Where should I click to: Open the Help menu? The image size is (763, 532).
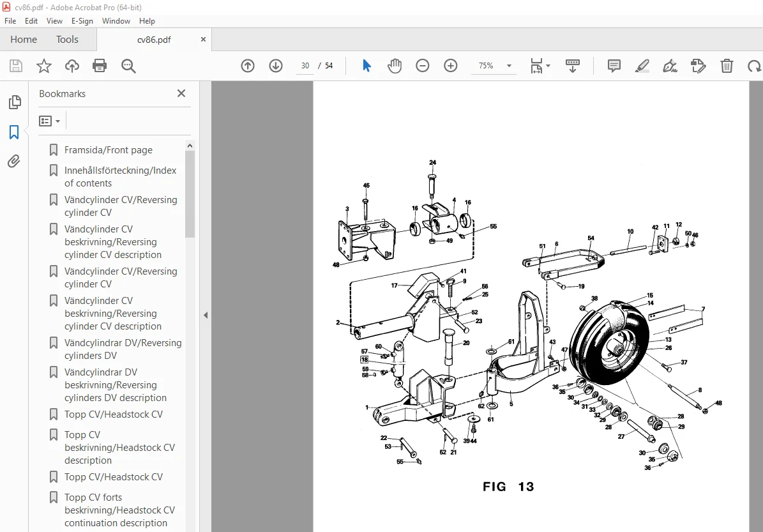pos(147,21)
